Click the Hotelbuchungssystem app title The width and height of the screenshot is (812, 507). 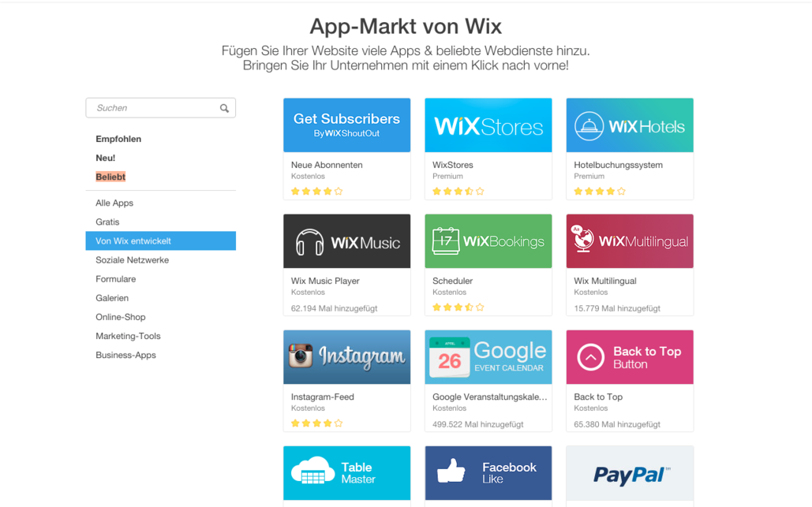coord(619,165)
